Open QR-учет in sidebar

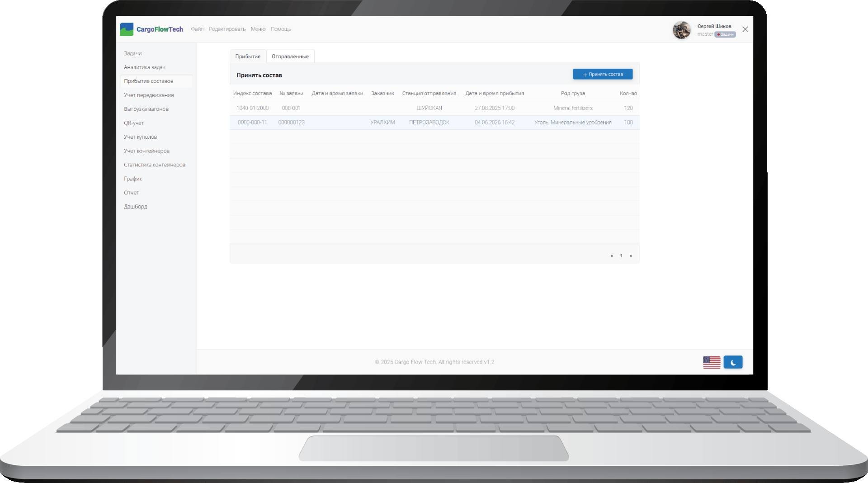click(x=134, y=123)
